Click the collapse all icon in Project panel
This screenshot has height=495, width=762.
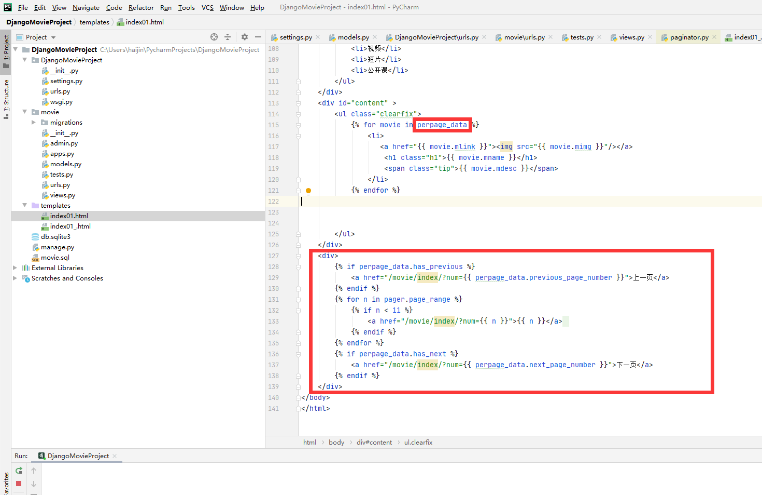(x=227, y=37)
